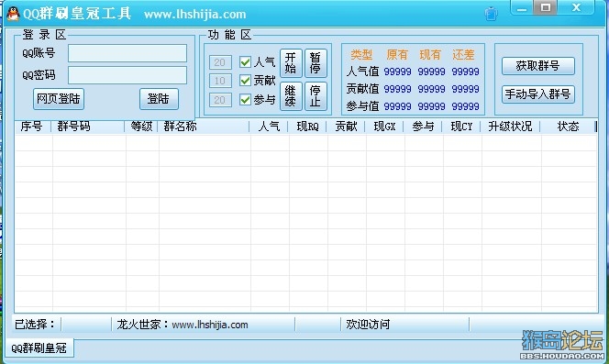This screenshot has width=609, height=364.
Task: Click the 类型 heading in stats panel
Action: click(361, 55)
